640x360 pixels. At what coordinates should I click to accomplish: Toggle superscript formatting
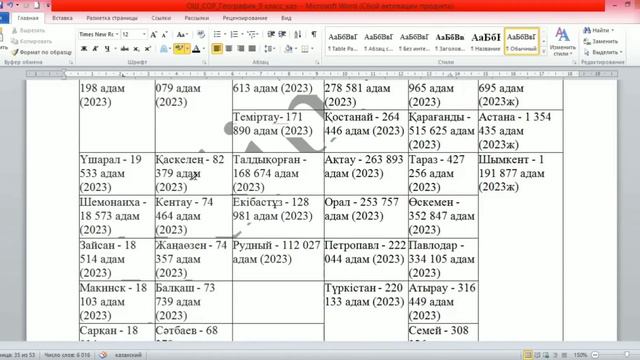(x=148, y=49)
